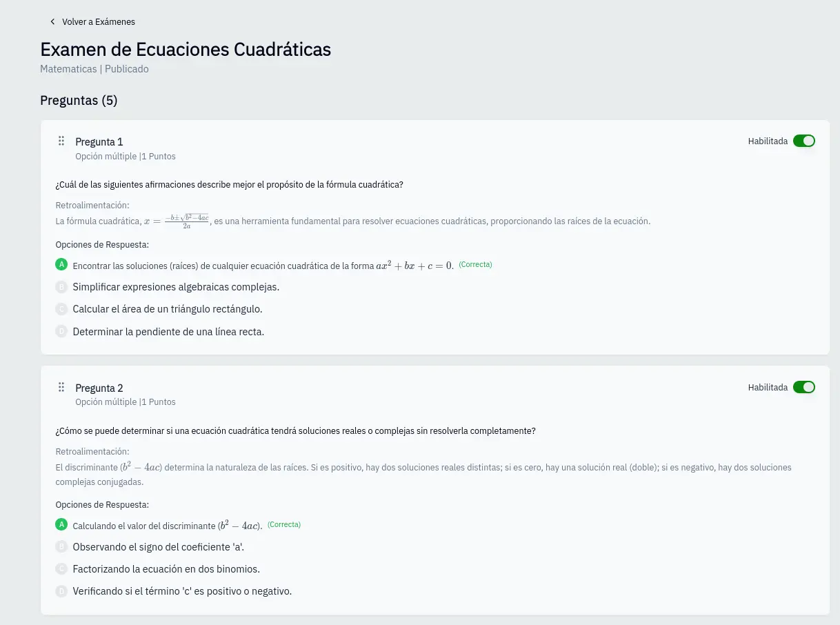Screen dimensions: 840x625
Task: Disable the Habilitada toggle for Pregunta 1
Action: tap(803, 141)
